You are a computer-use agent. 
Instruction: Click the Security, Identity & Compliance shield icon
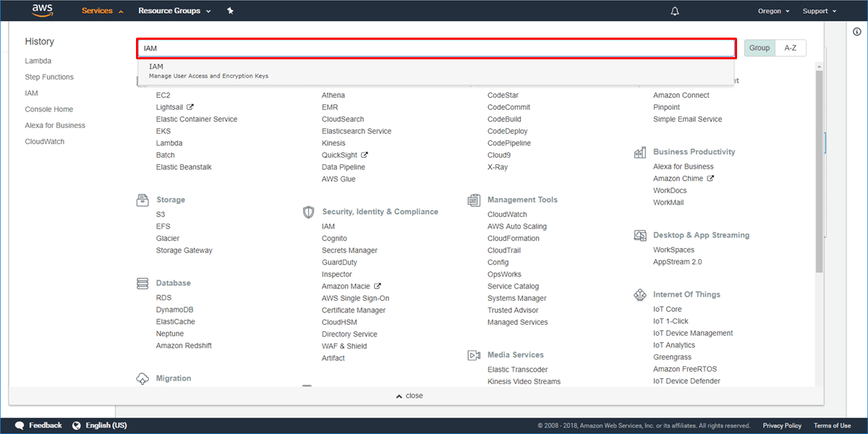pyautogui.click(x=308, y=211)
